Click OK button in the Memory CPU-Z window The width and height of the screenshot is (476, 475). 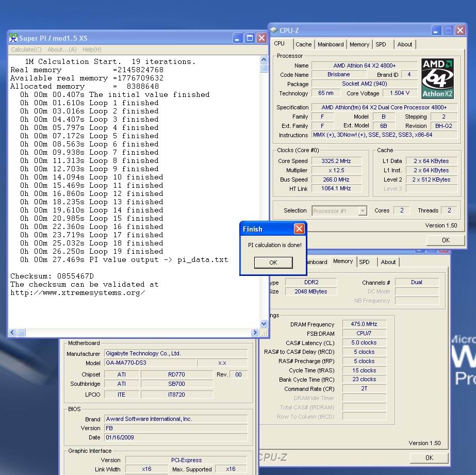click(429, 457)
